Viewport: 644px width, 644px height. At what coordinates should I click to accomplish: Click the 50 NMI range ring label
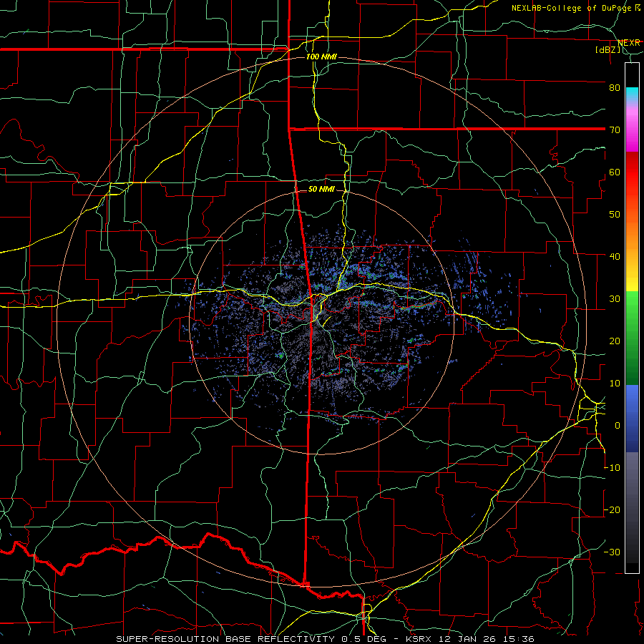tap(321, 189)
